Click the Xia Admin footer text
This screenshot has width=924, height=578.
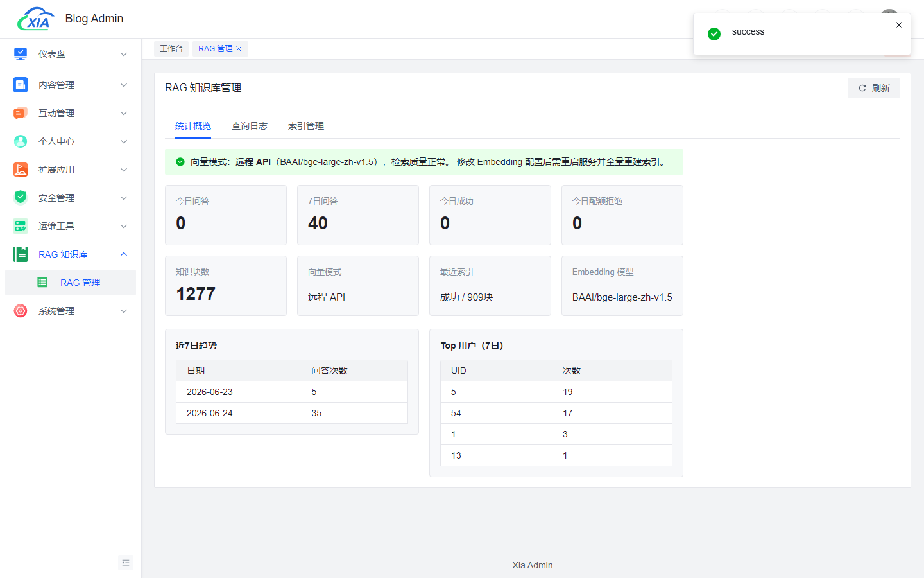point(533,565)
